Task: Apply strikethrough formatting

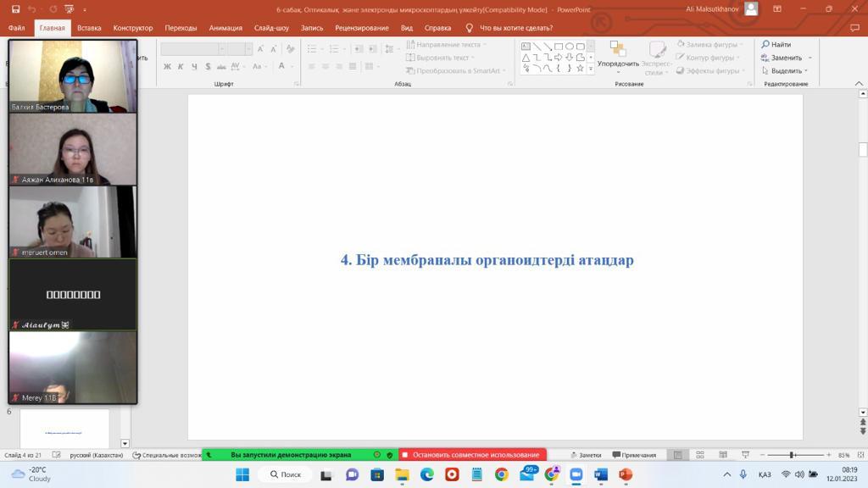Action: click(x=209, y=64)
